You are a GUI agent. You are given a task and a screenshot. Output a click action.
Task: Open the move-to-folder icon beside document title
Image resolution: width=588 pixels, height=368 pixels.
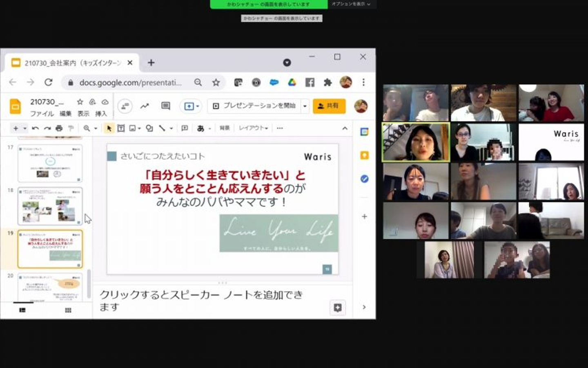(92, 102)
